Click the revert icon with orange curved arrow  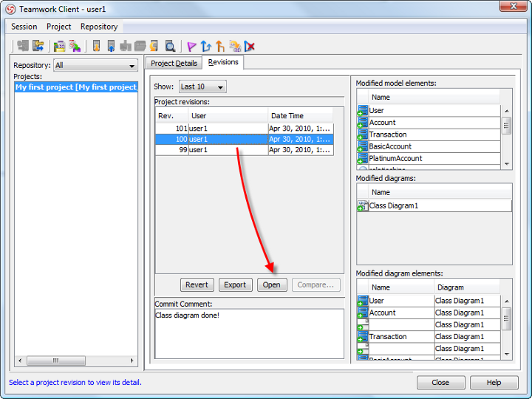154,46
